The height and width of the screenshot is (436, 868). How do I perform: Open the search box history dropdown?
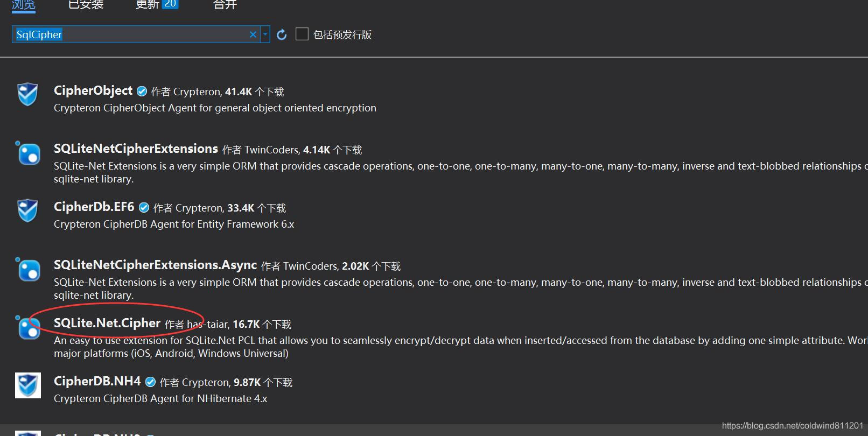[265, 34]
